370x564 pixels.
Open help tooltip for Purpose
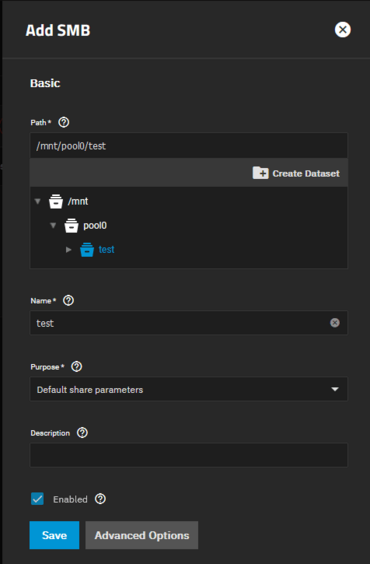tap(77, 367)
